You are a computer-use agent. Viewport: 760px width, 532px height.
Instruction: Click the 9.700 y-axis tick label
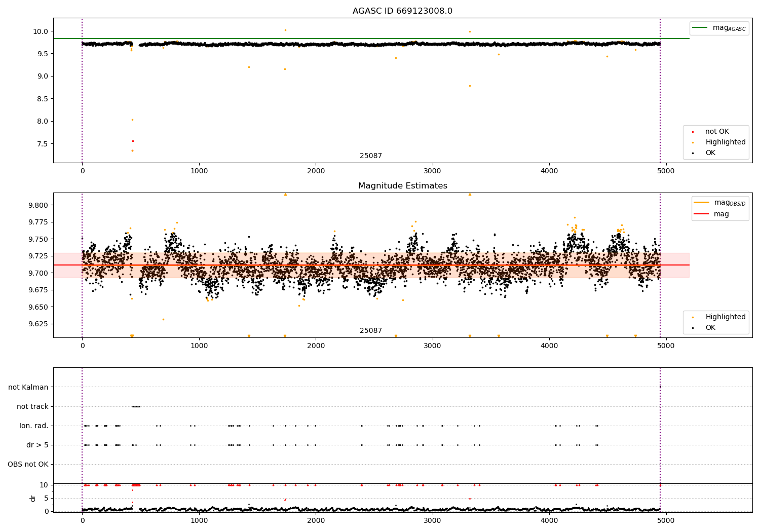click(x=39, y=273)
